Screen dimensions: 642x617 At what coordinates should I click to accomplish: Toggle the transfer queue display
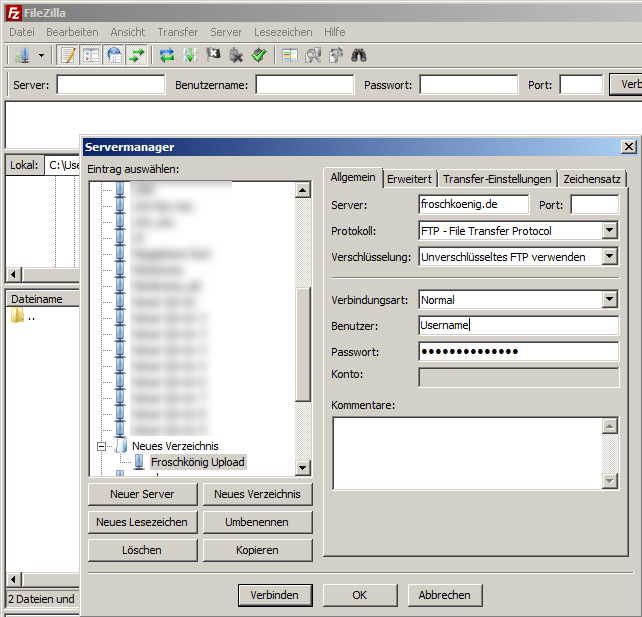137,55
